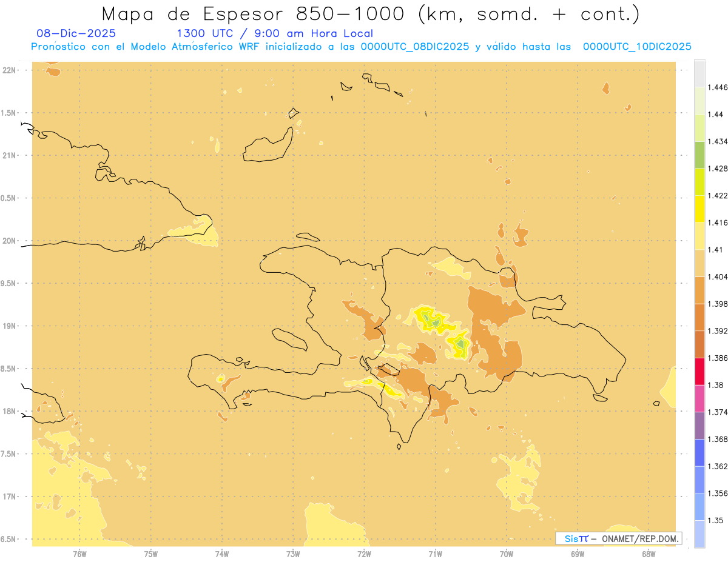
Task: Click the colorbar value 1.422
Action: [718, 195]
